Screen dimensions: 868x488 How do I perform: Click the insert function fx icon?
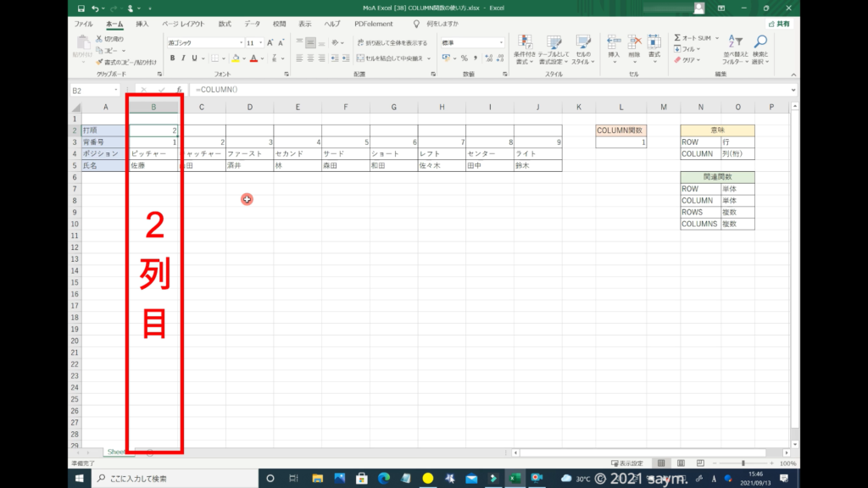[179, 90]
